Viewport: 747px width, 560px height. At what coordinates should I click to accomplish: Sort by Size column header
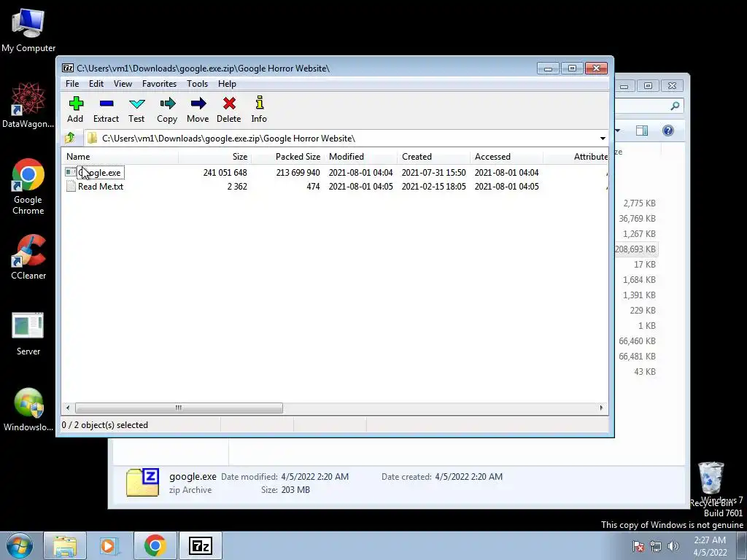tap(215, 156)
